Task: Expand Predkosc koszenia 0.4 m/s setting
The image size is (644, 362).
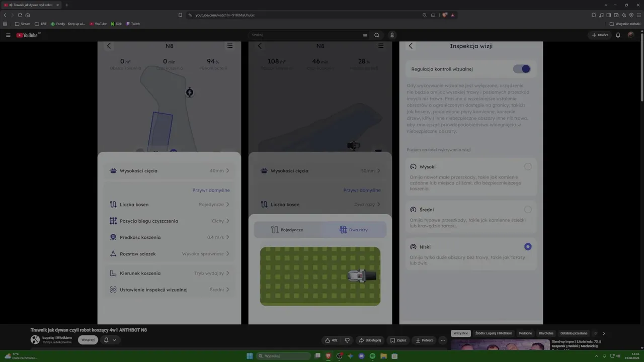Action: [169, 237]
